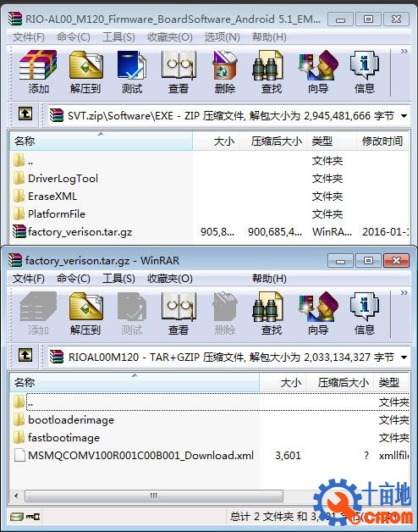418x532 pixels.
Task: Click Wizard (向导) in the RIO-AL00 window toolbar
Action: pos(318,72)
